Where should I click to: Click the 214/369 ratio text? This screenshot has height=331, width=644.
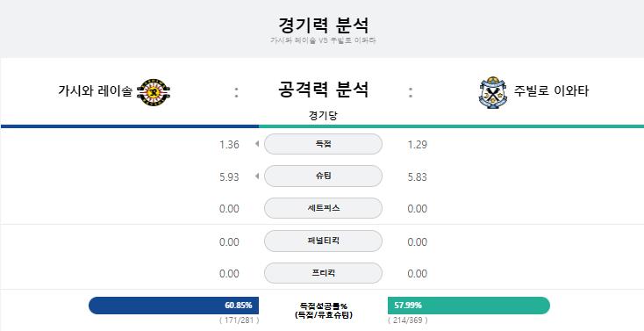pyautogui.click(x=407, y=320)
